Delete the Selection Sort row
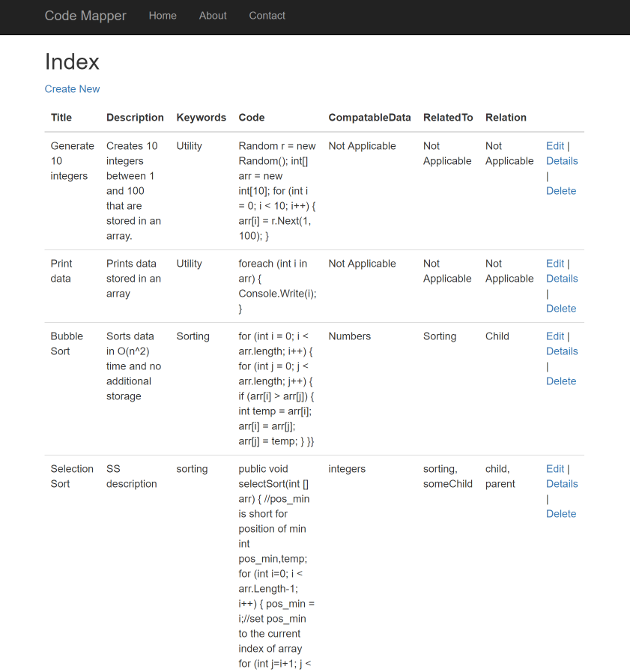Viewport: 630px width, 672px height. point(561,514)
